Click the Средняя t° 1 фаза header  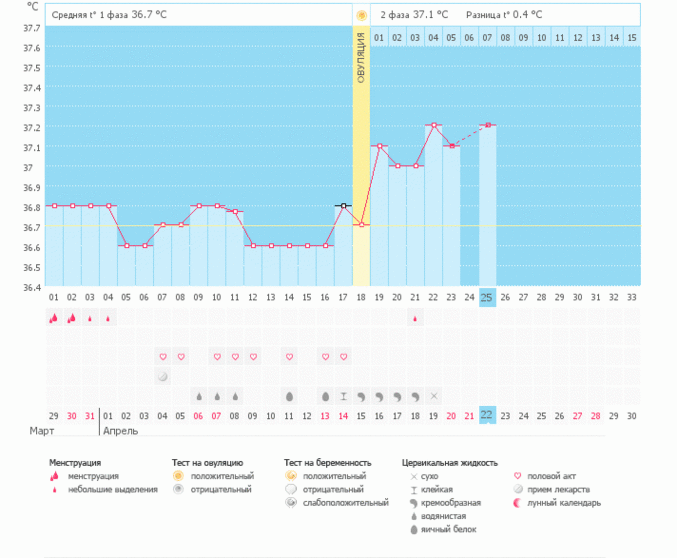point(110,15)
